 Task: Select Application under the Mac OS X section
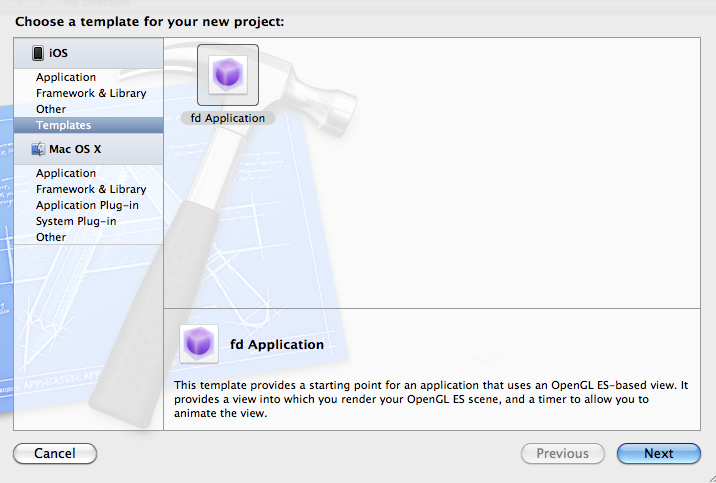point(66,173)
